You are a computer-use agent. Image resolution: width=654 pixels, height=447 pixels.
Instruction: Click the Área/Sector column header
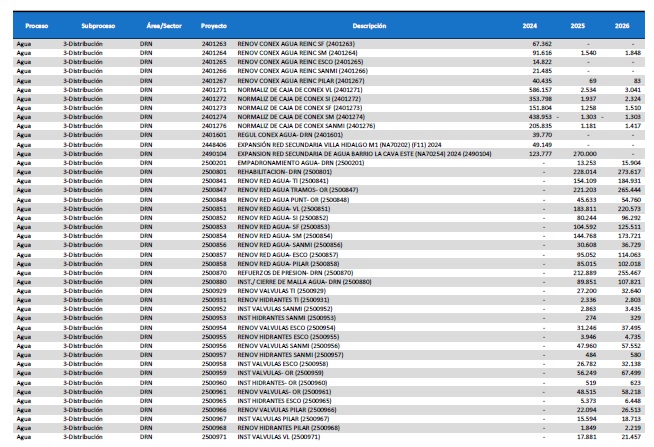coord(158,24)
